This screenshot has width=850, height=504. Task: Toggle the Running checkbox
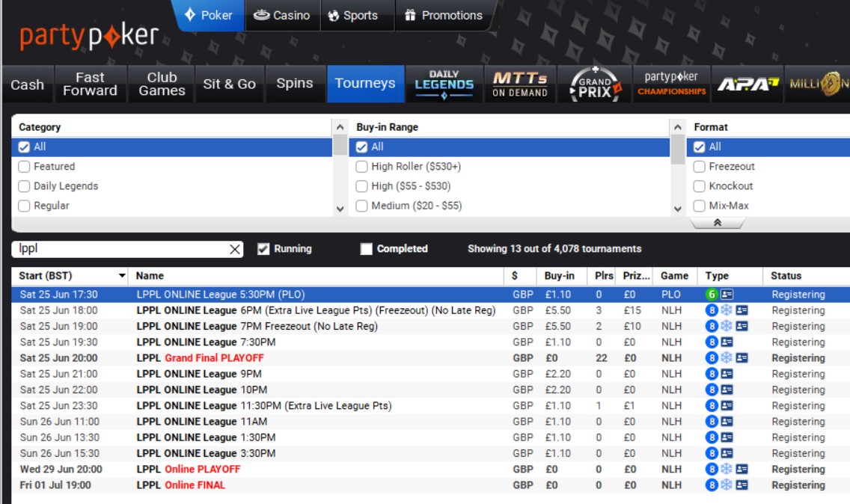[263, 249]
